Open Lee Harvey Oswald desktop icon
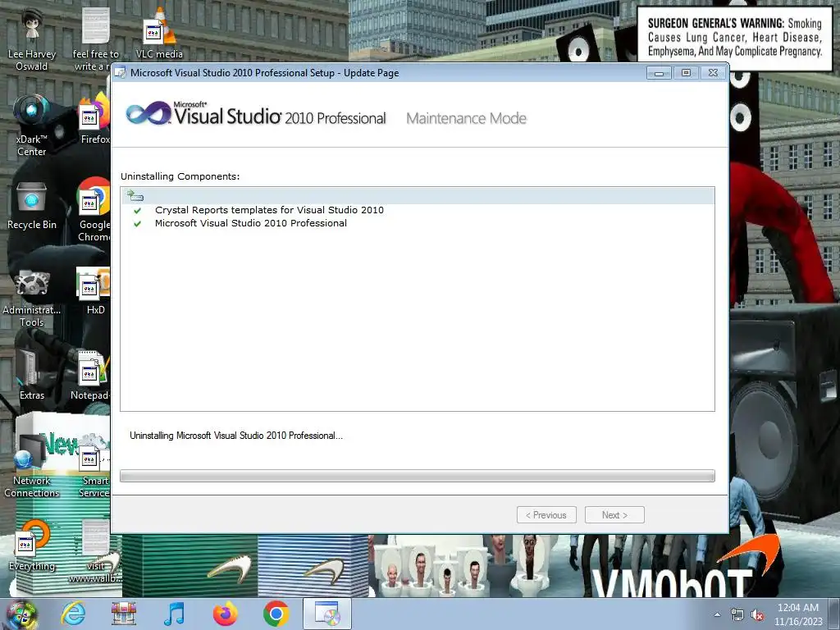 [32, 40]
